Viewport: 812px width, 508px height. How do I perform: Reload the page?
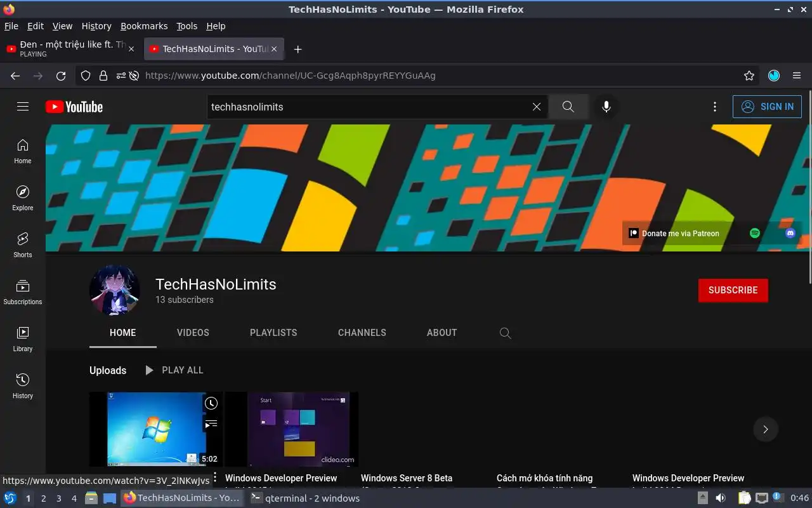(x=61, y=76)
